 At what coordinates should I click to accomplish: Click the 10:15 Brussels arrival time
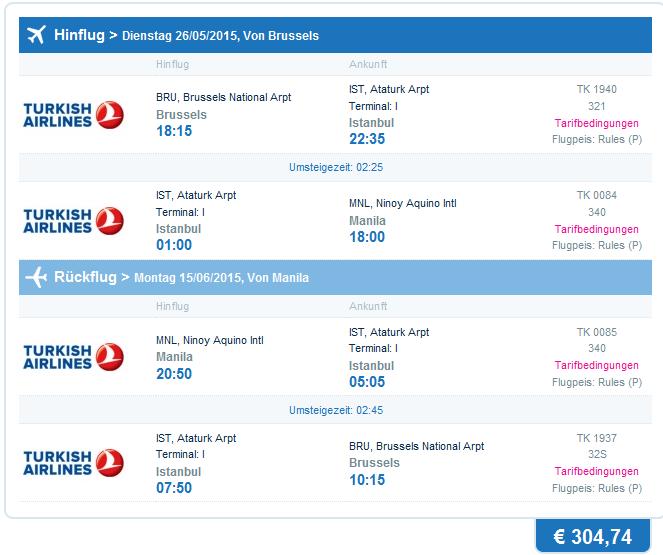pos(367,480)
